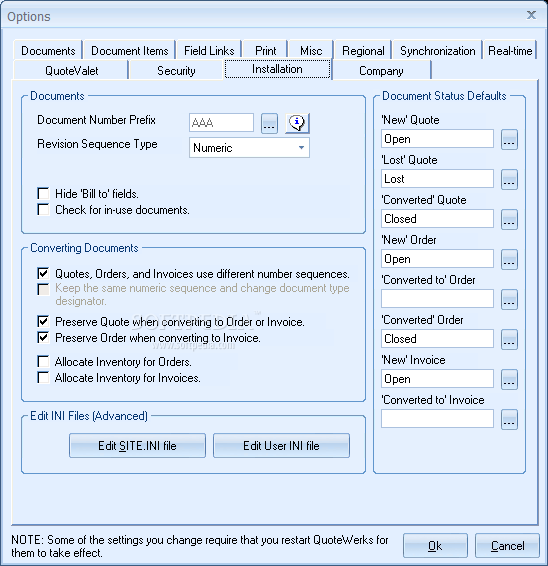The height and width of the screenshot is (566, 548).
Task: Click the 'Converted' Order status field
Action: (437, 339)
